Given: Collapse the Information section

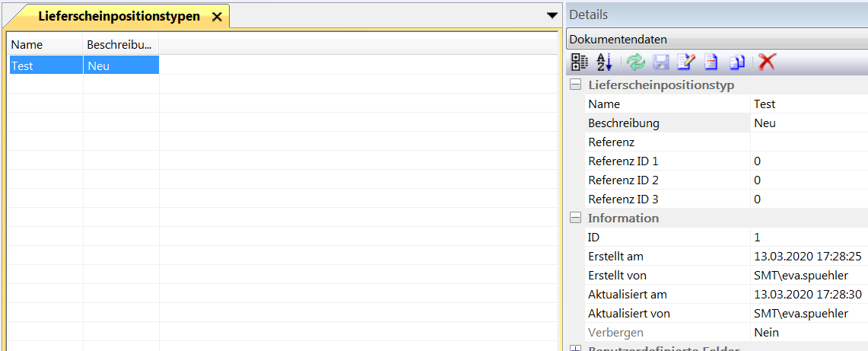Looking at the screenshot, I should [576, 219].
